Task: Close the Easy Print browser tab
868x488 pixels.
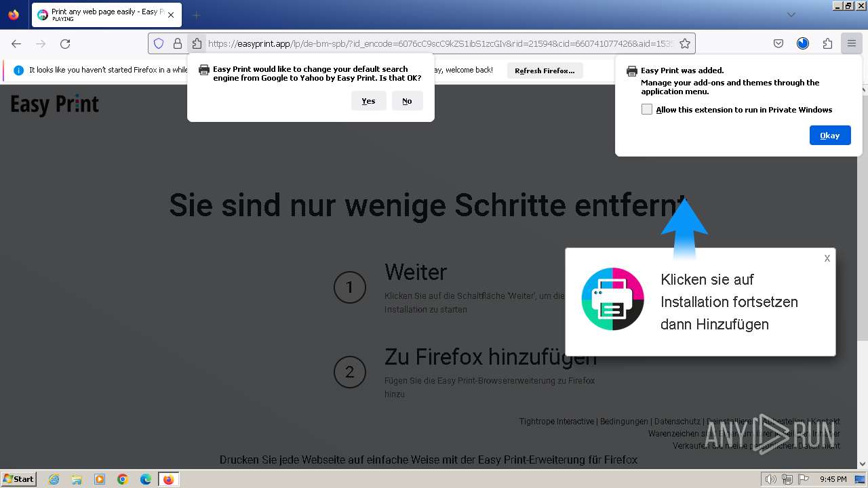Action: click(x=171, y=15)
